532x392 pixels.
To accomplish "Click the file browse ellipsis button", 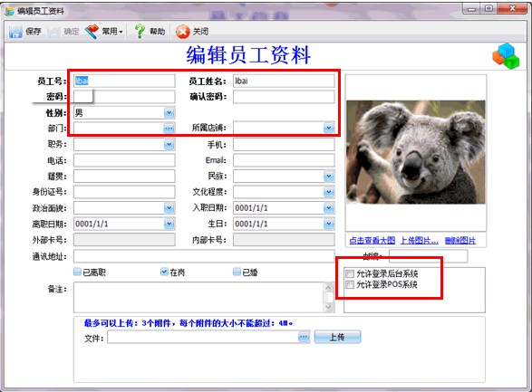I will [x=304, y=337].
